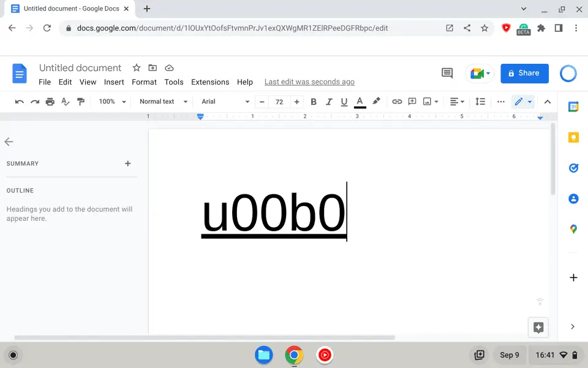Open comment history icon near Share

pyautogui.click(x=447, y=73)
